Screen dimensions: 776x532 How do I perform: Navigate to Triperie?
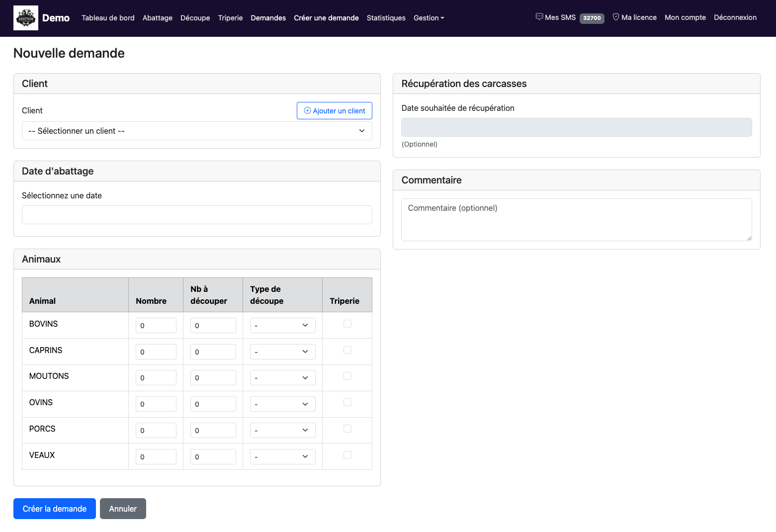[x=231, y=18]
